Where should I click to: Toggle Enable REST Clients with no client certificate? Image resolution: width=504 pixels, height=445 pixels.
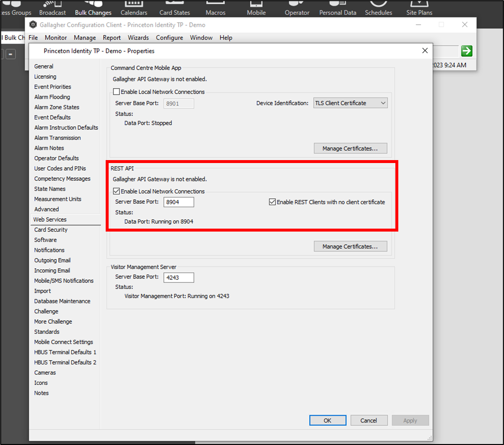pyautogui.click(x=272, y=202)
